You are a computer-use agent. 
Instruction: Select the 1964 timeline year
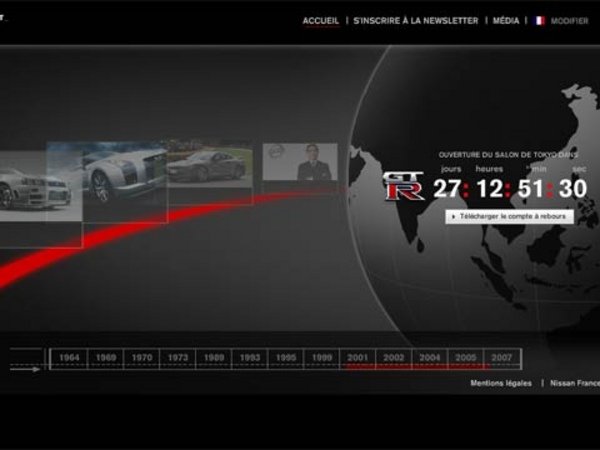tap(69, 358)
